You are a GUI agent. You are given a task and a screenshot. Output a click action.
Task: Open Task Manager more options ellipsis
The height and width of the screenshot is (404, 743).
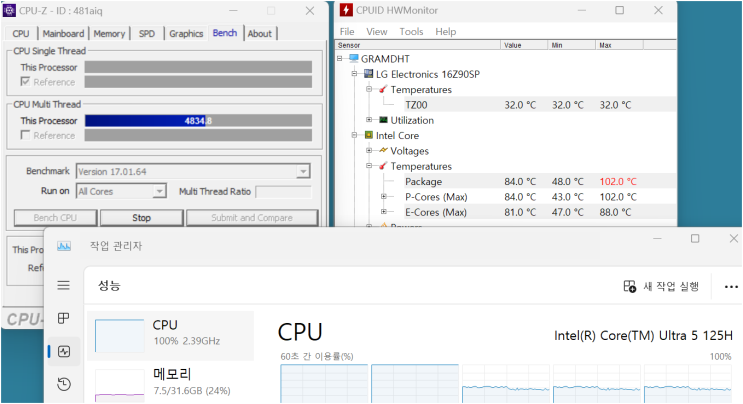coord(731,287)
